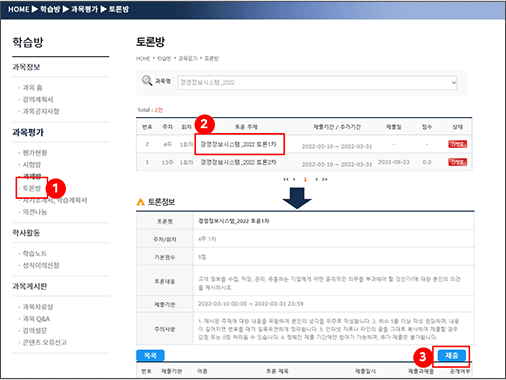Go to the next page arrow in pagination

(316, 179)
